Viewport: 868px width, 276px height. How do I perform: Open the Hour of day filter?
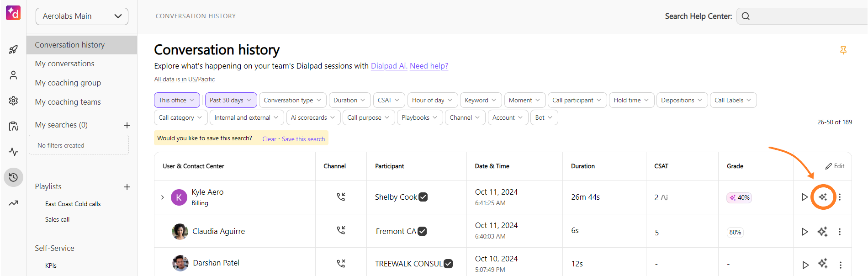point(432,100)
